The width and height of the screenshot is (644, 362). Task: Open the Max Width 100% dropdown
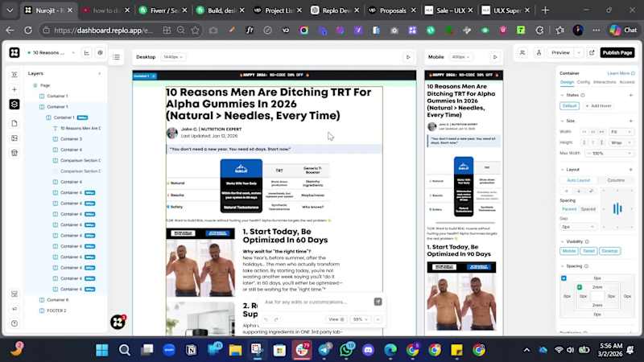point(609,153)
